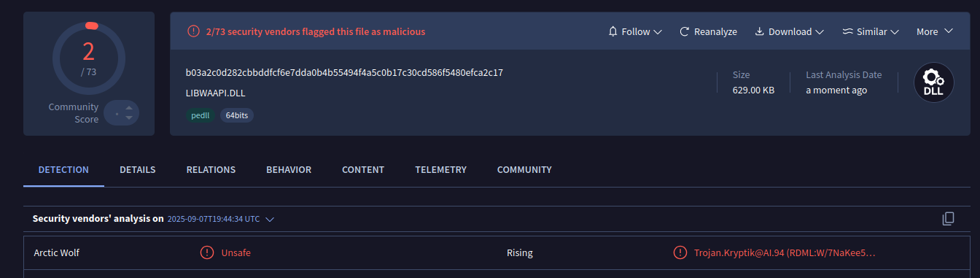Click the malicious alert icon in the banner

click(193, 31)
